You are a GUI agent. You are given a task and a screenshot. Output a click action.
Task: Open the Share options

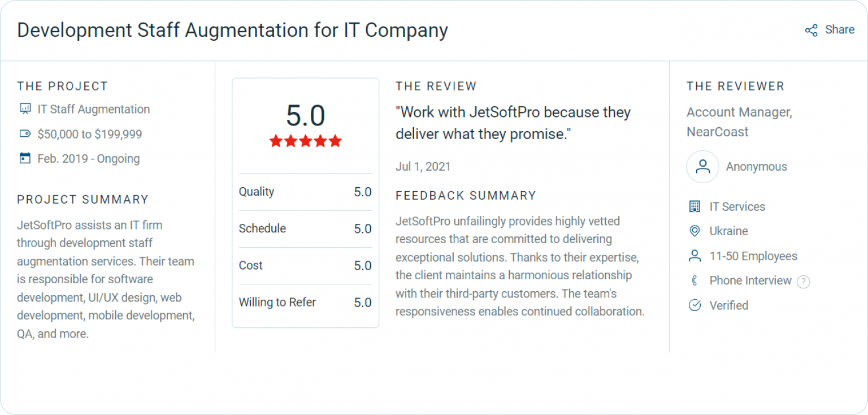click(x=830, y=29)
